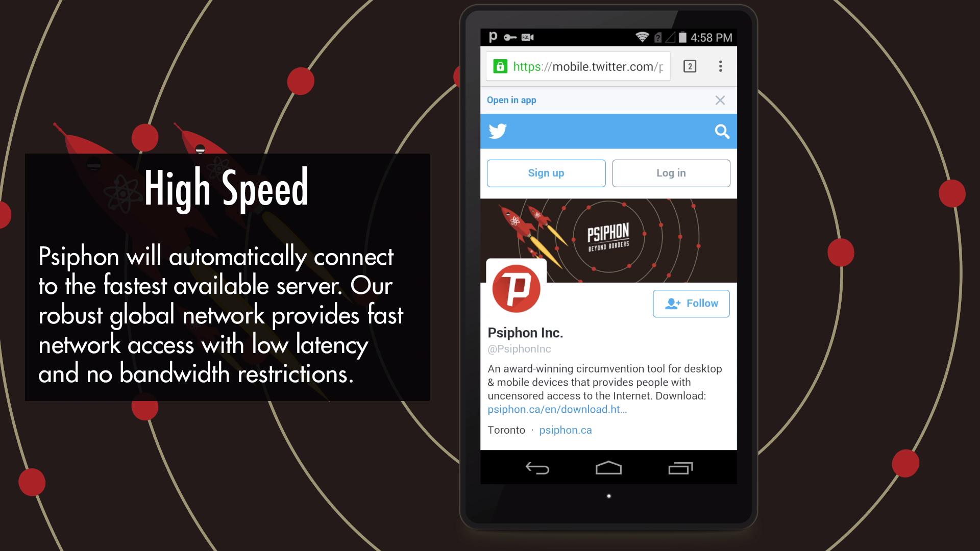This screenshot has height=551, width=980.
Task: Click the recent apps square icon
Action: click(680, 469)
